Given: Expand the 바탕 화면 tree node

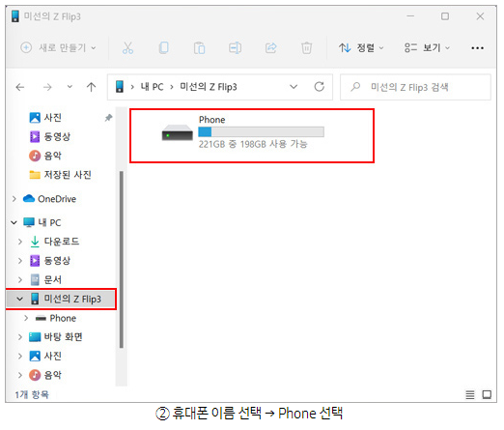Looking at the screenshot, I should coord(20,337).
